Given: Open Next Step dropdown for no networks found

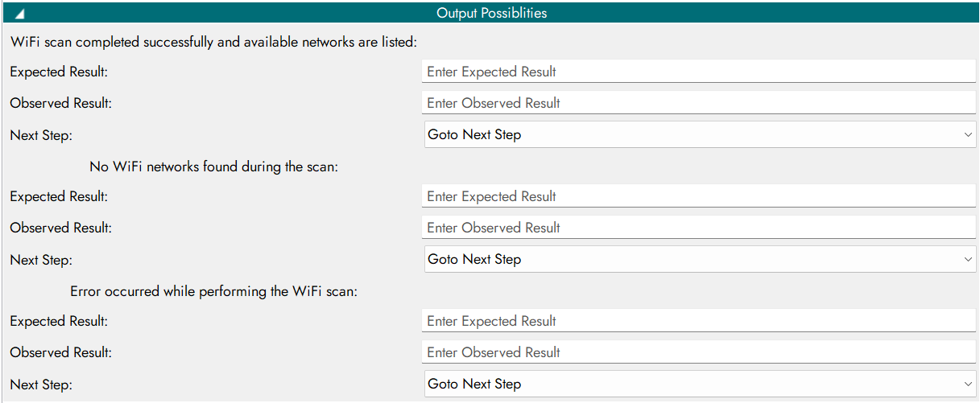Looking at the screenshot, I should point(700,260).
